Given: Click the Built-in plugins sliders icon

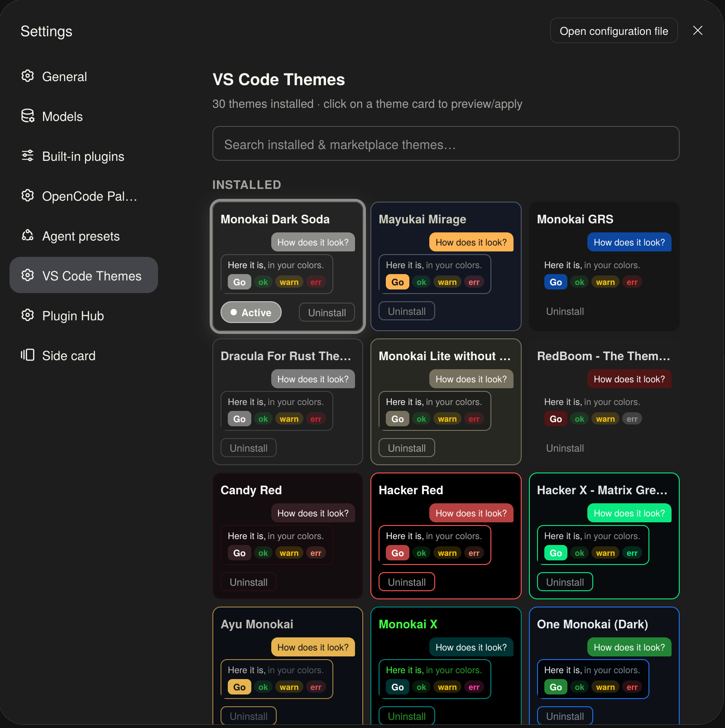Looking at the screenshot, I should 28,156.
